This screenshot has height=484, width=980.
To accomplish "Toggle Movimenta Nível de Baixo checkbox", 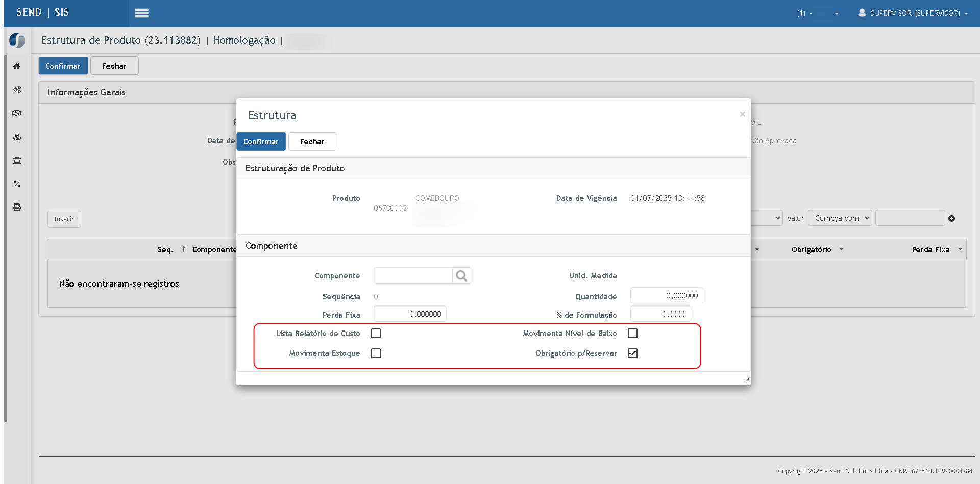I will click(633, 334).
